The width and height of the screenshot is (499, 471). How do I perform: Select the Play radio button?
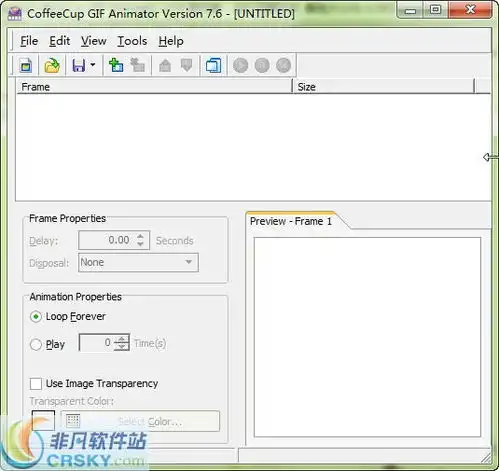coord(36,344)
